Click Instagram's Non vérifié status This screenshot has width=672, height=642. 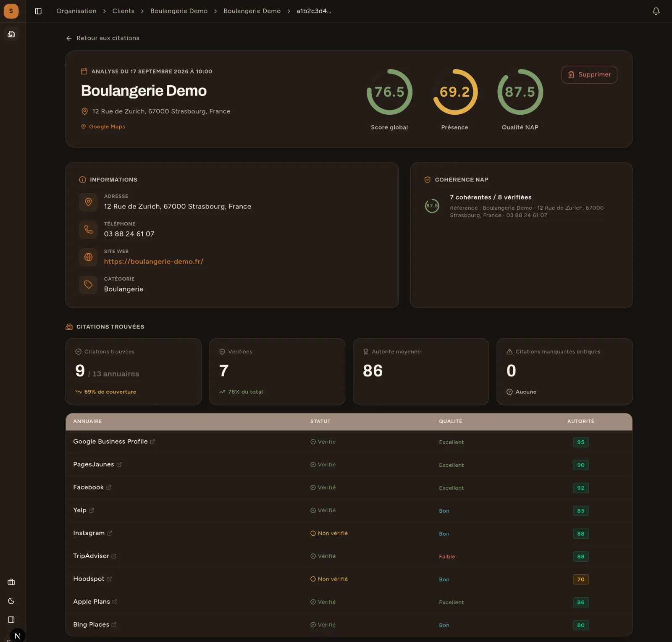tap(329, 533)
